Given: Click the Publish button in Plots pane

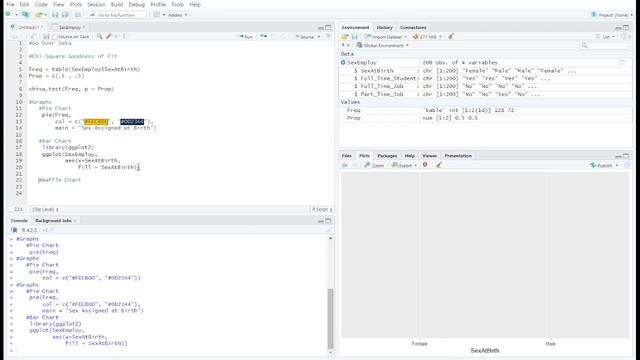Looking at the screenshot, I should click(x=602, y=165).
